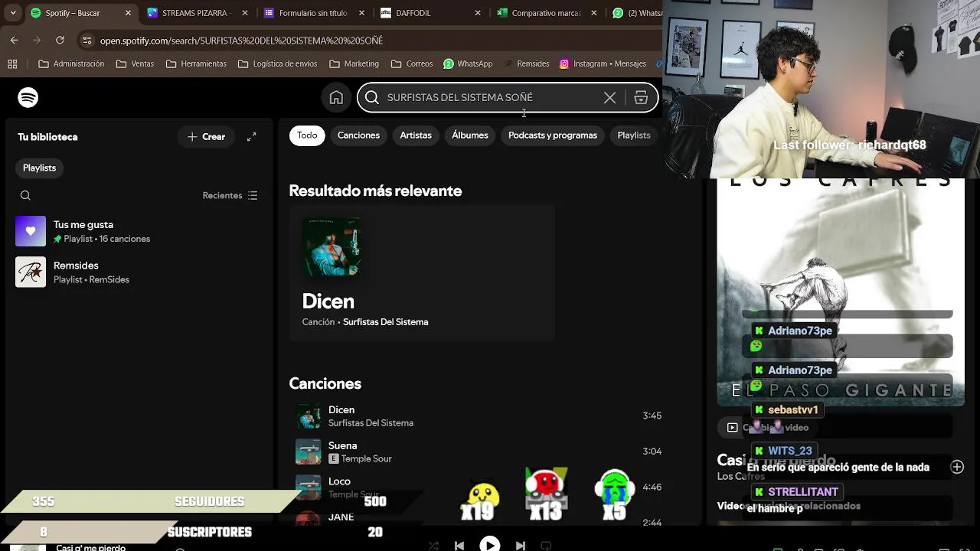The height and width of the screenshot is (551, 980).
Task: Filter results by Canciones
Action: pos(358,135)
